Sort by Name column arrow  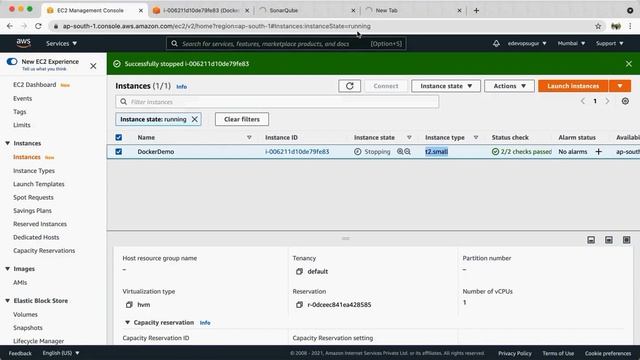coord(249,138)
